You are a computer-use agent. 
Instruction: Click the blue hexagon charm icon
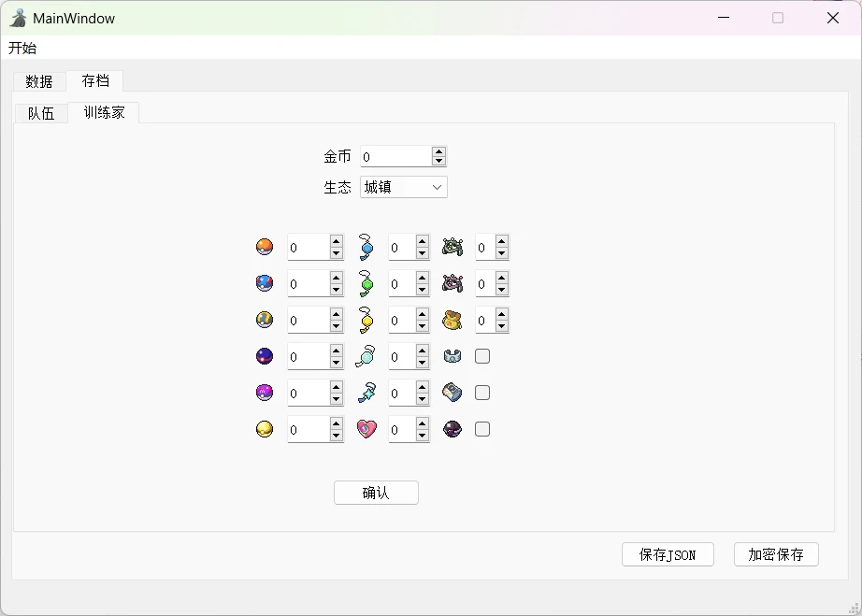click(x=366, y=247)
